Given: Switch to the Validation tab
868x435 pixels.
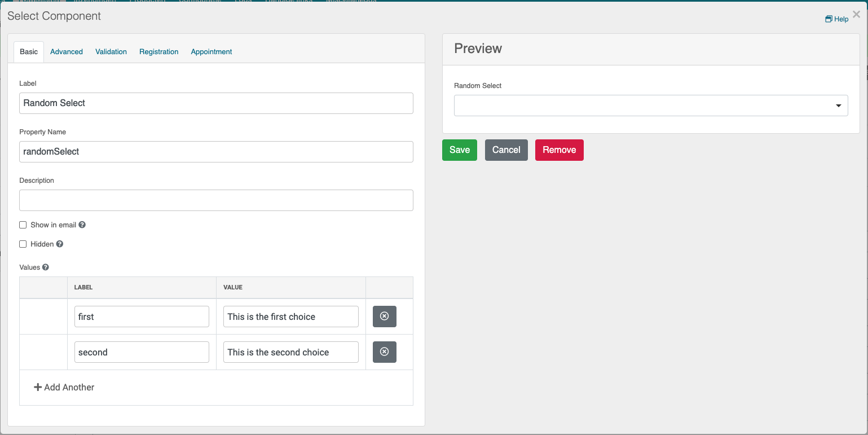Looking at the screenshot, I should (x=111, y=51).
